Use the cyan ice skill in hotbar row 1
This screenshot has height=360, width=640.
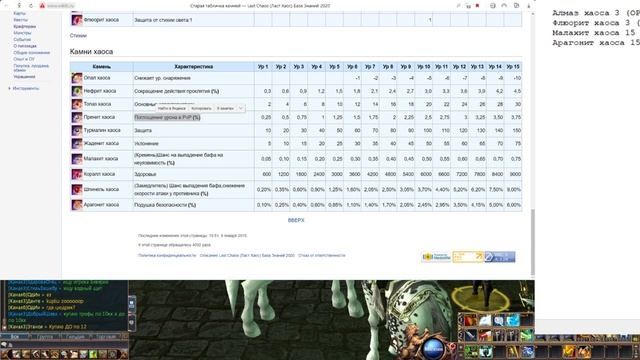click(513, 321)
